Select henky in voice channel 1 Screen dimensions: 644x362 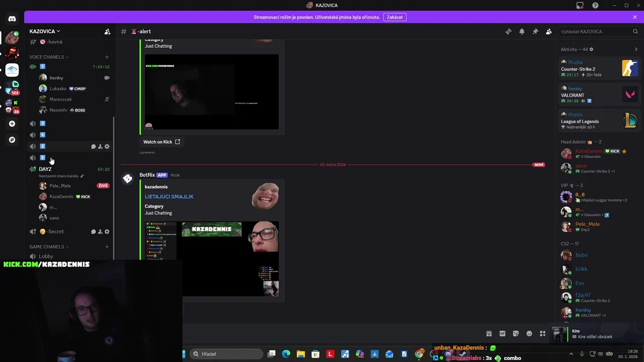tap(74, 78)
